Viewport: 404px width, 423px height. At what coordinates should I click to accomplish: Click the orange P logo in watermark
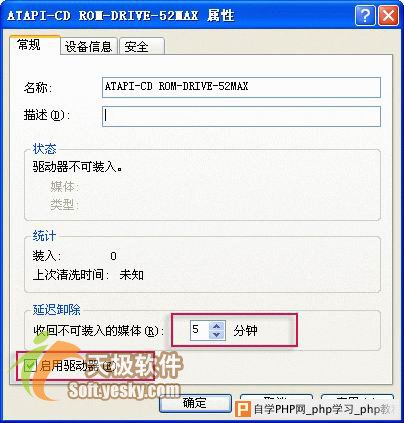point(243,409)
